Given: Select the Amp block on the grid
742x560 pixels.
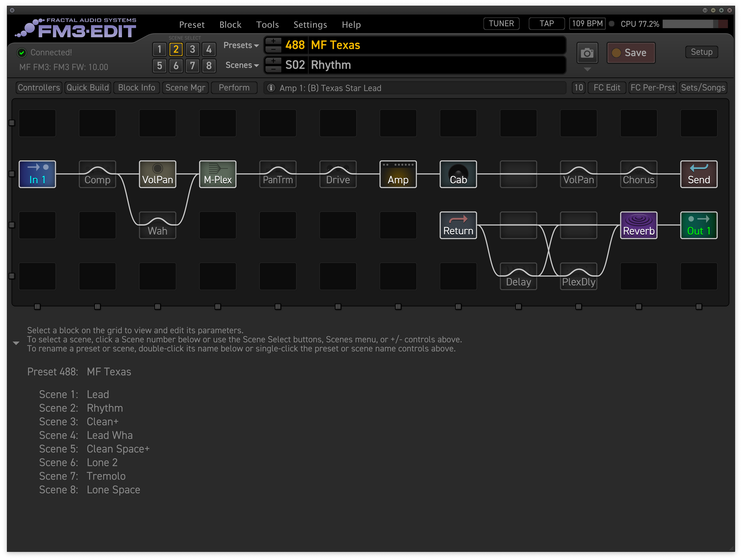Looking at the screenshot, I should pos(398,174).
